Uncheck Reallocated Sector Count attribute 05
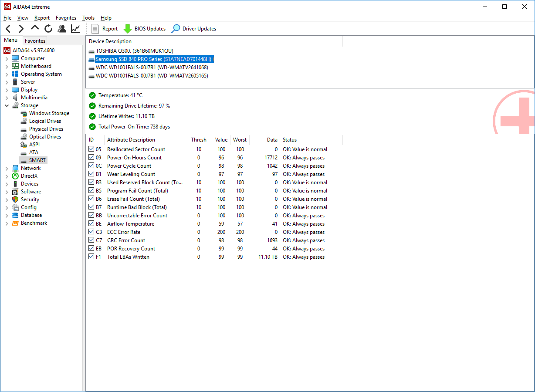The height and width of the screenshot is (392, 535). 91,149
